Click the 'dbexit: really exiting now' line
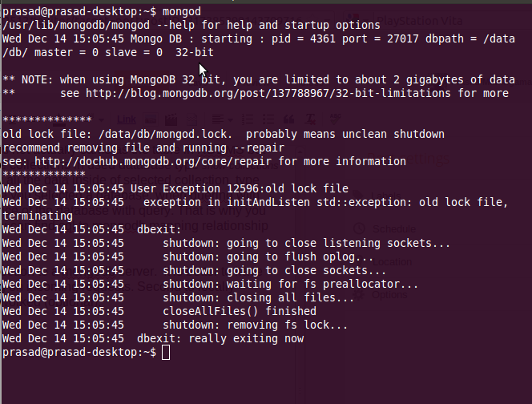The image size is (532, 404). pyautogui.click(x=220, y=339)
